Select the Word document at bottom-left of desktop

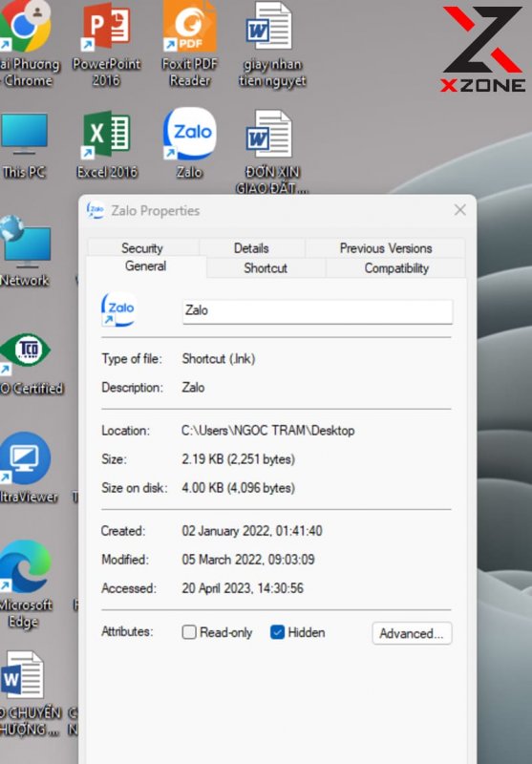pyautogui.click(x=22, y=675)
